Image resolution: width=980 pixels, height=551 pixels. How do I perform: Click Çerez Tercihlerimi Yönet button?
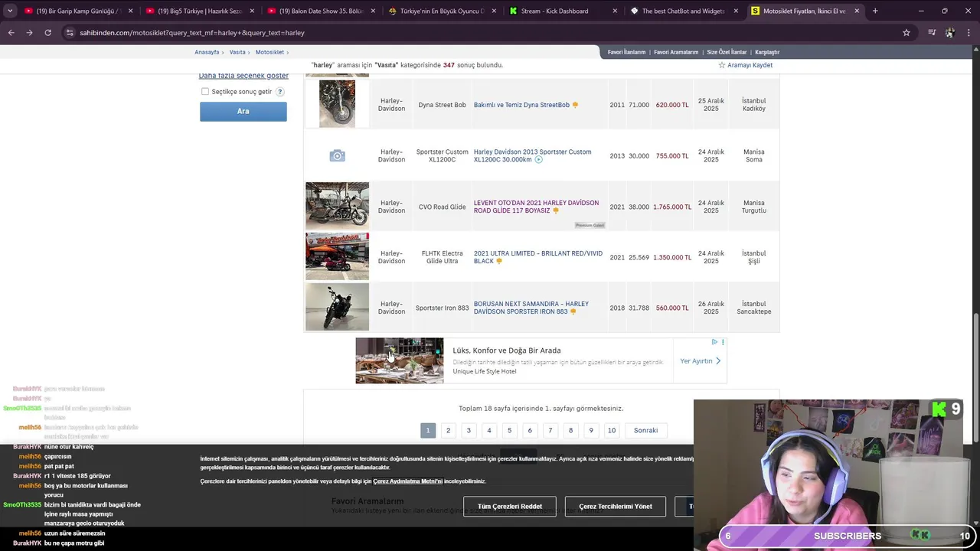616,506
